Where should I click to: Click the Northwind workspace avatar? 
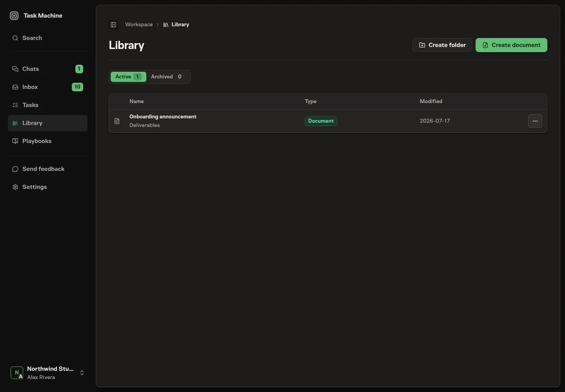coord(17,373)
